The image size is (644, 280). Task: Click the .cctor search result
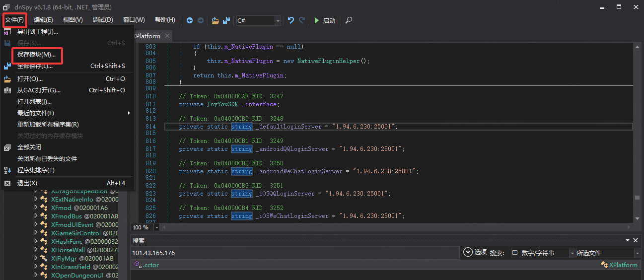(150, 265)
